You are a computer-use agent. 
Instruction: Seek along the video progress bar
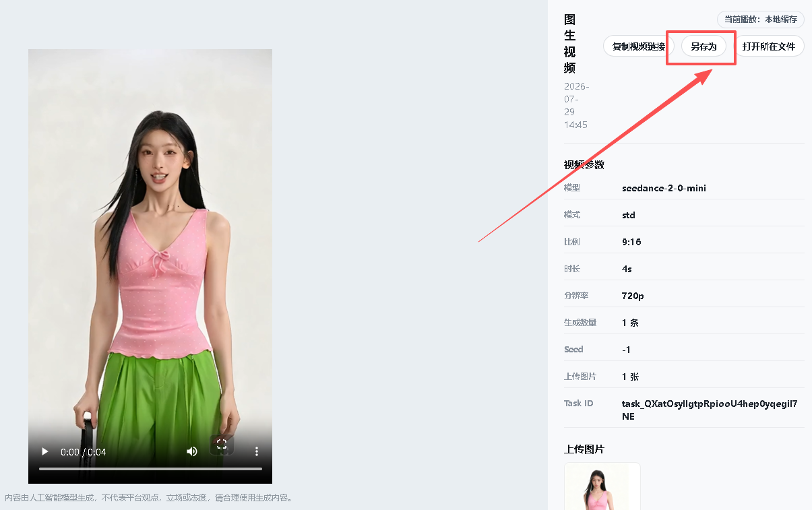tap(150, 468)
